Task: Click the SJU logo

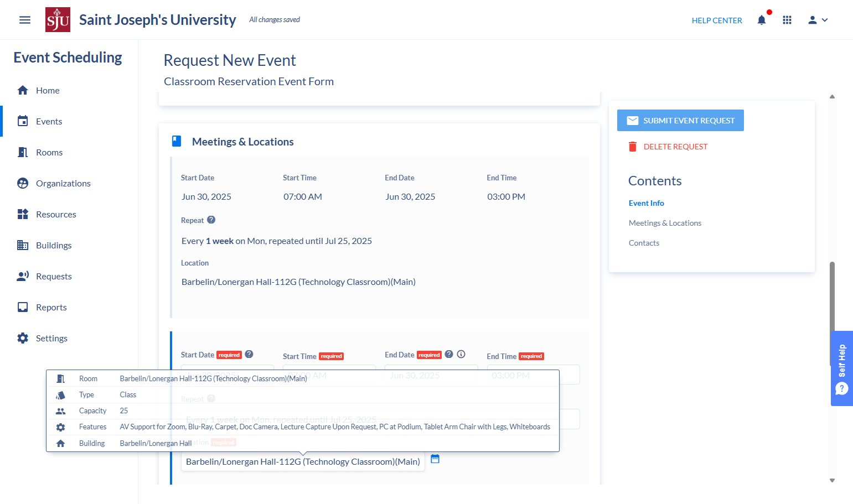Action: (58, 20)
